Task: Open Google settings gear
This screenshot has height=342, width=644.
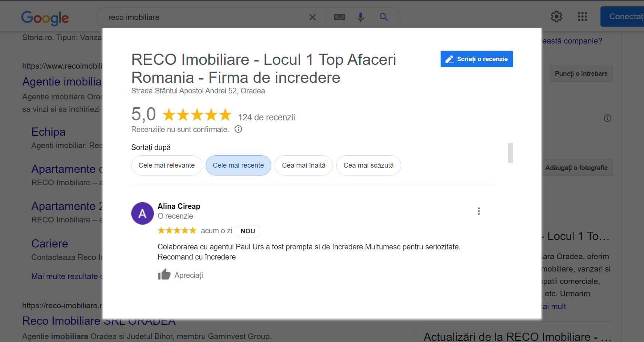Action: (556, 16)
